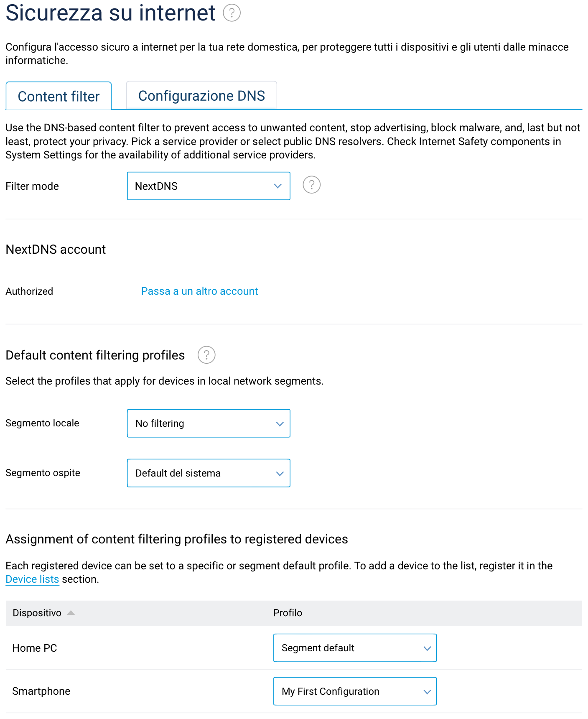The width and height of the screenshot is (588, 719).
Task: Follow the Device lists link
Action: [x=32, y=579]
